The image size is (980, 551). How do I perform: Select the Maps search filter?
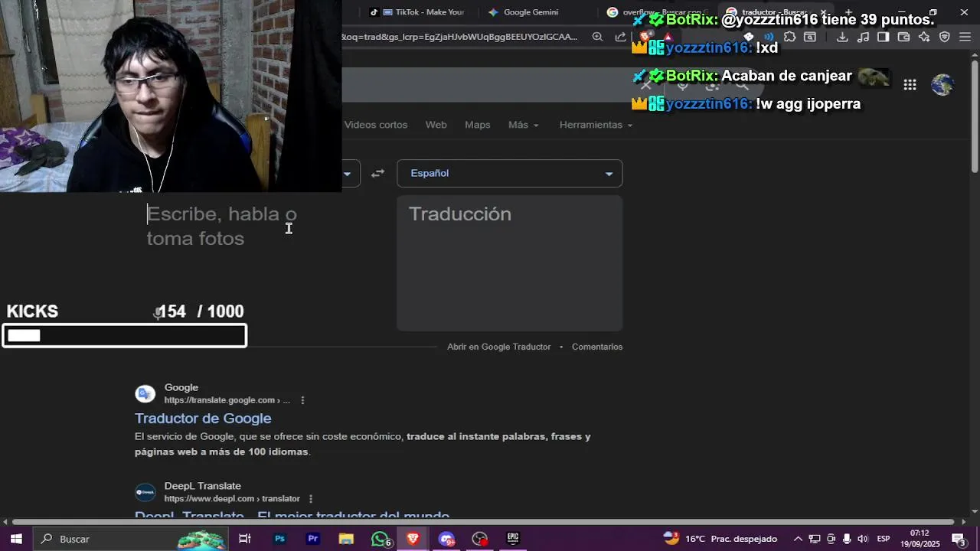tap(477, 125)
